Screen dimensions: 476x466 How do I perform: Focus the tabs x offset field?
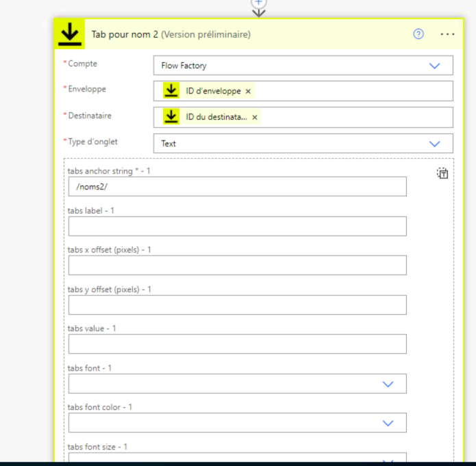237,266
